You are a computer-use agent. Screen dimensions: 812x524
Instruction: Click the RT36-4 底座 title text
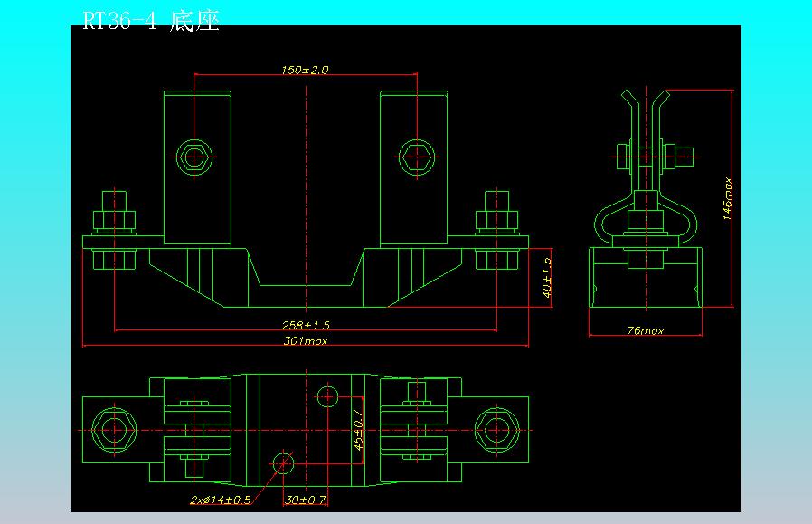[151, 21]
